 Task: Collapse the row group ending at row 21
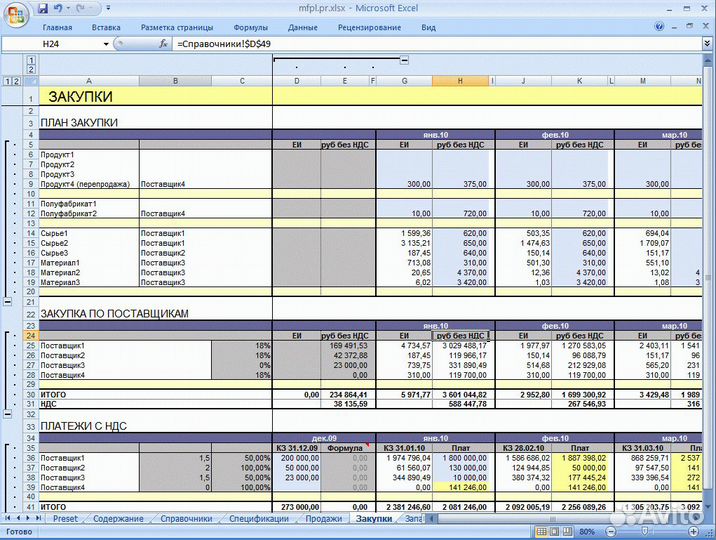8,300
